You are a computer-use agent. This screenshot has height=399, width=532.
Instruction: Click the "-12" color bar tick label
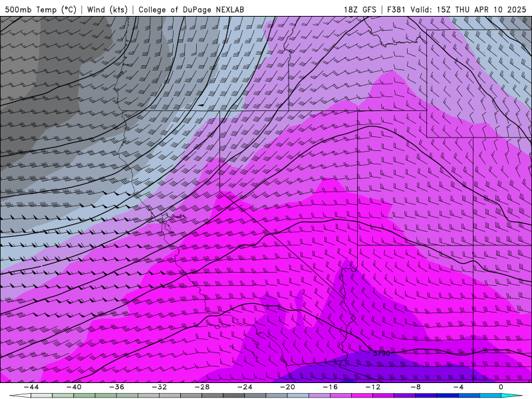click(373, 387)
